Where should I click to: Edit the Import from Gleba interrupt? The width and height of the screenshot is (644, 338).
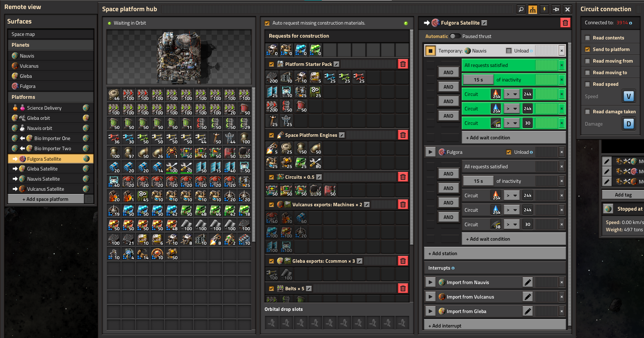coord(528,311)
